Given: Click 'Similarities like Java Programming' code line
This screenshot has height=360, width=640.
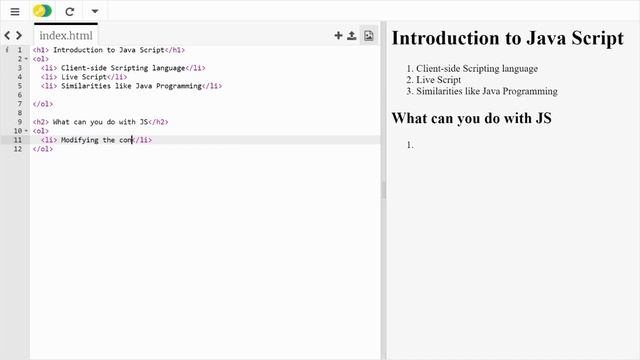Looking at the screenshot, I should click(x=131, y=86).
